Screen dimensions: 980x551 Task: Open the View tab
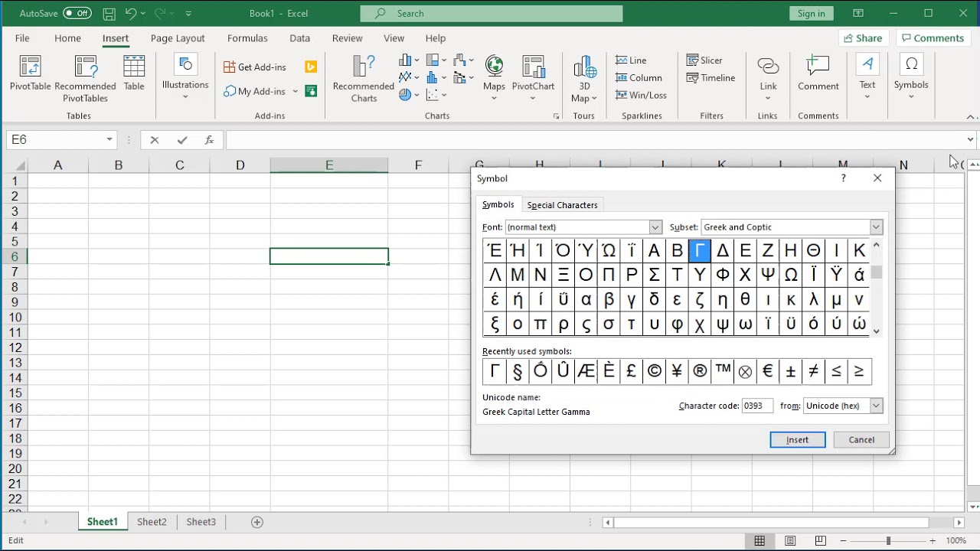pos(394,38)
